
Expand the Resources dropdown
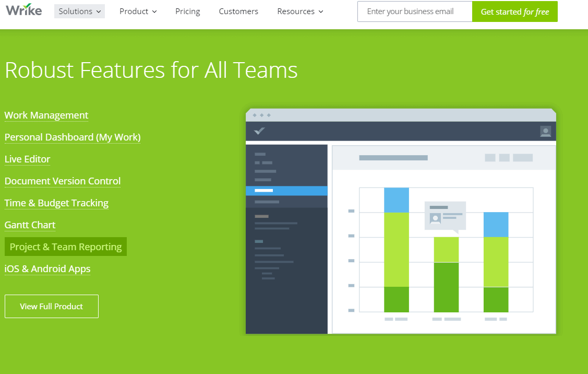[x=300, y=11]
